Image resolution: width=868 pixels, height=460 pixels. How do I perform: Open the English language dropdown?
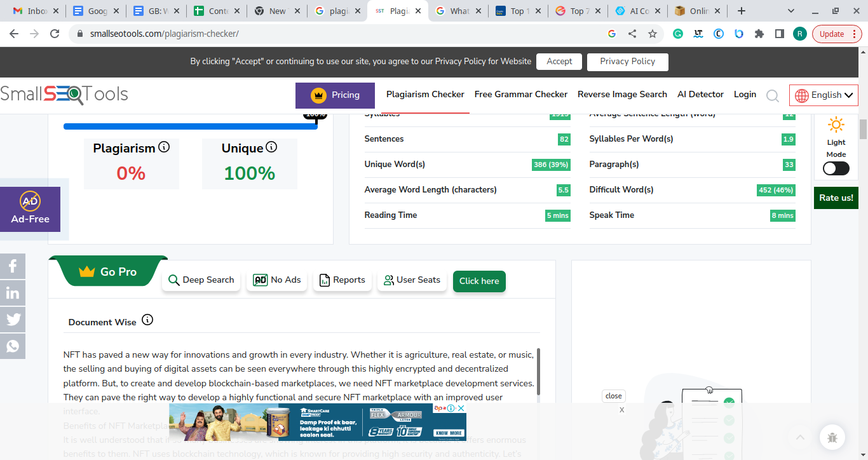[x=824, y=95]
